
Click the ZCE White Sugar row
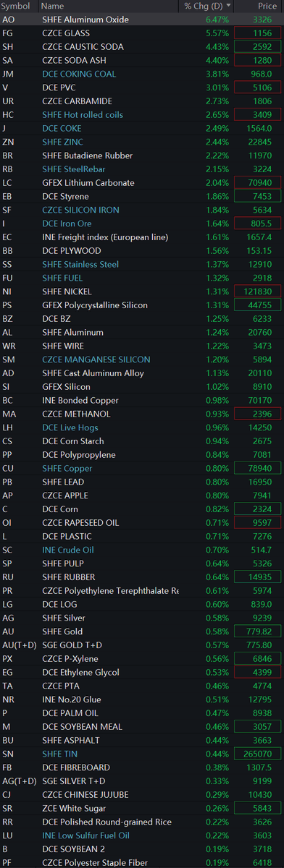click(x=142, y=808)
